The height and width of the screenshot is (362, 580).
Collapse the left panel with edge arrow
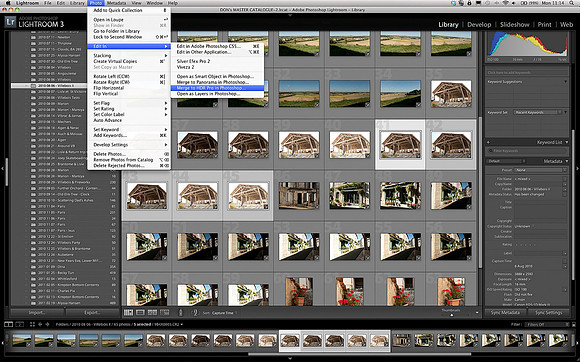pyautogui.click(x=2, y=168)
